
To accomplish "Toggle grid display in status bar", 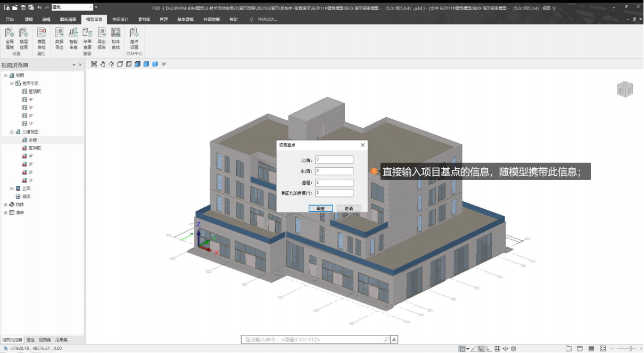I will pyautogui.click(x=497, y=349).
